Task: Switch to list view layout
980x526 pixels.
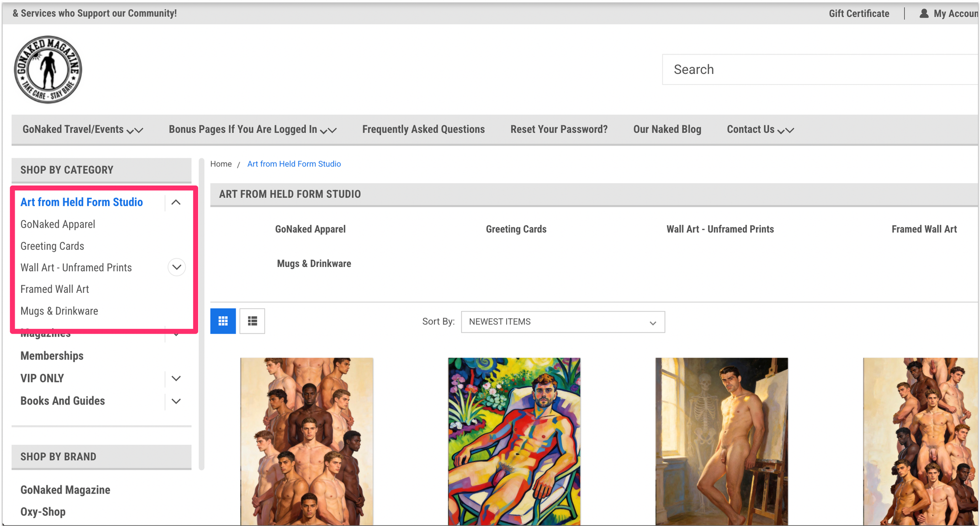Action: coord(252,321)
